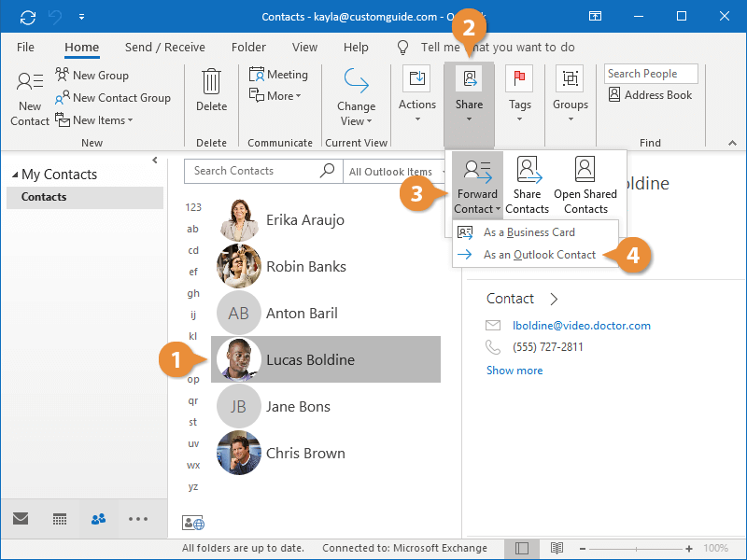This screenshot has height=560, width=747.
Task: Click the search magnifier icon
Action: 328,171
